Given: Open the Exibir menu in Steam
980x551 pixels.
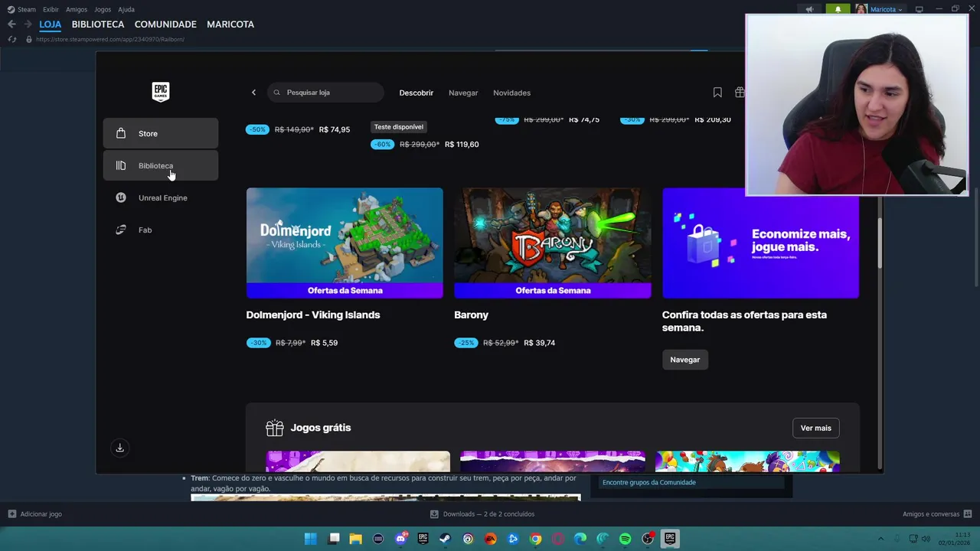Looking at the screenshot, I should (51, 9).
